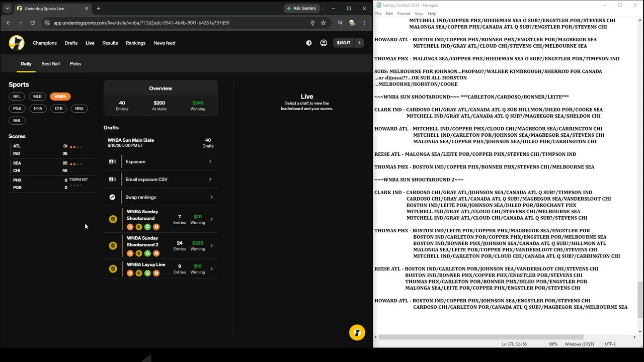This screenshot has height=362, width=644.
Task: Open the yellow help chat bubble
Action: (x=357, y=332)
